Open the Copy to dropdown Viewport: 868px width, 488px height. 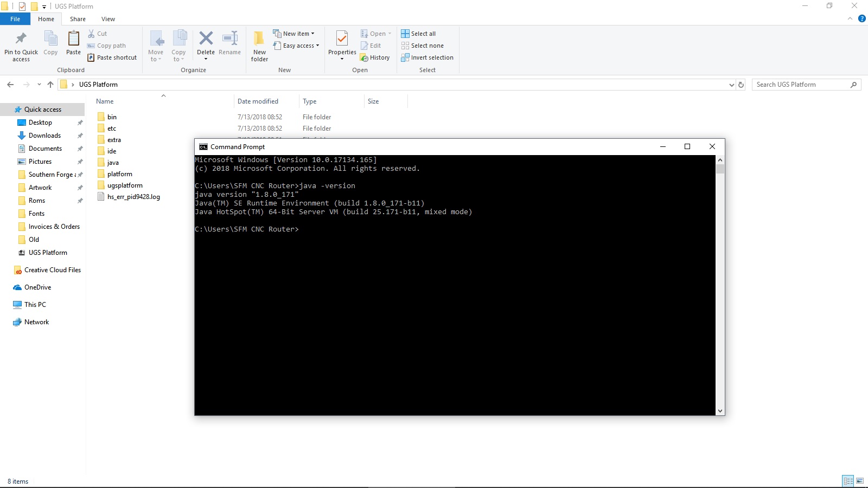pos(179,46)
